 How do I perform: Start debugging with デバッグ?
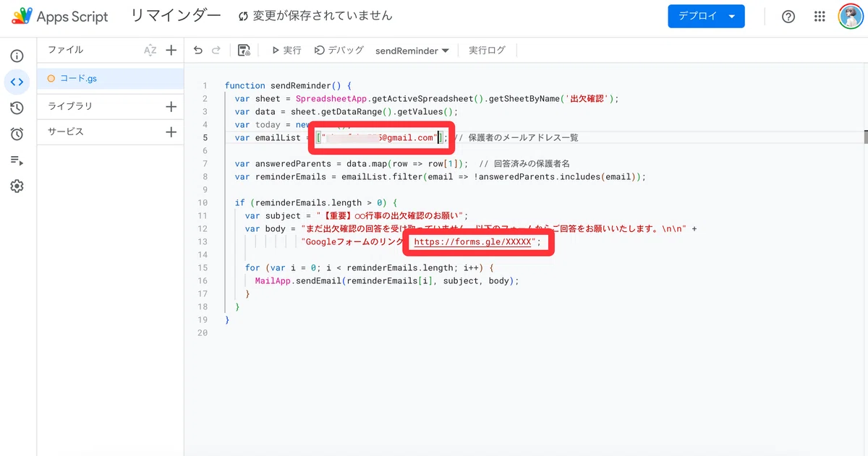click(339, 51)
